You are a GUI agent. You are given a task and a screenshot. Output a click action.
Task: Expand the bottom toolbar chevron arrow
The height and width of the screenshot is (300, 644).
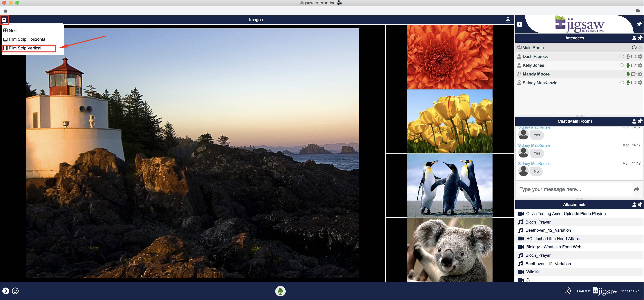click(x=6, y=291)
